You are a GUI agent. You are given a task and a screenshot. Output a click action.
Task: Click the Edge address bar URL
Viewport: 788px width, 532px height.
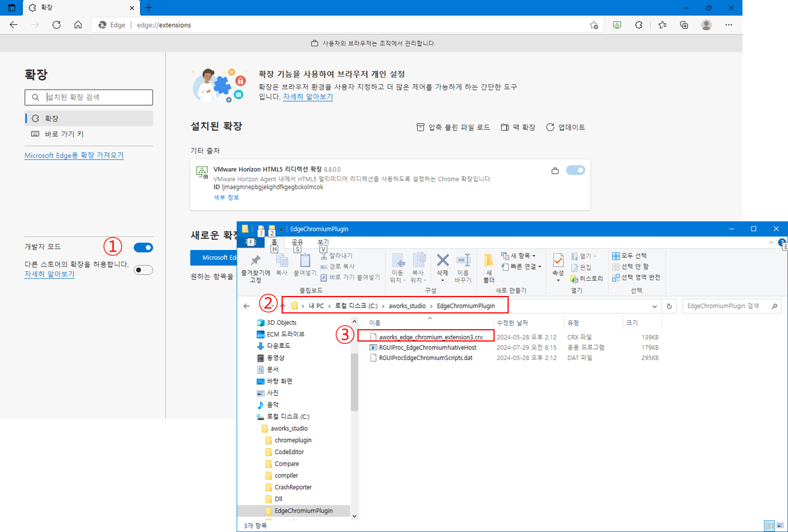[x=164, y=25]
